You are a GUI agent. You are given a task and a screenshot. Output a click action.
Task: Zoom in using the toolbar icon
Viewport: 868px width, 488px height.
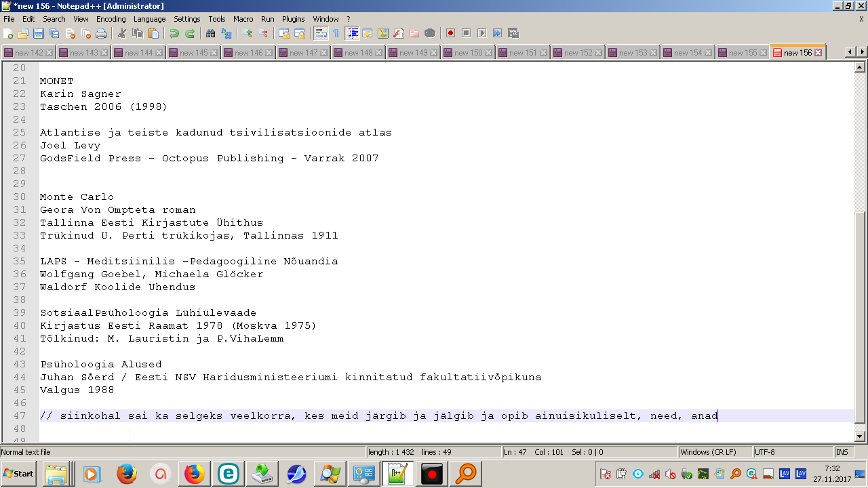[248, 33]
